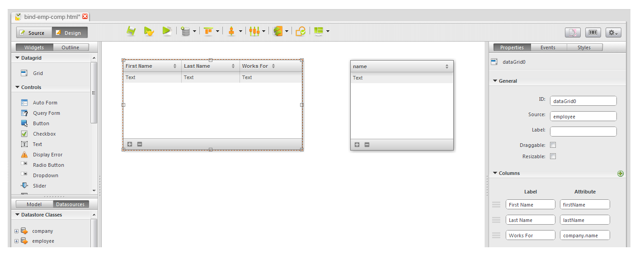The image size is (644, 259).
Task: Enable the Draggable checkbox
Action: pos(553,145)
